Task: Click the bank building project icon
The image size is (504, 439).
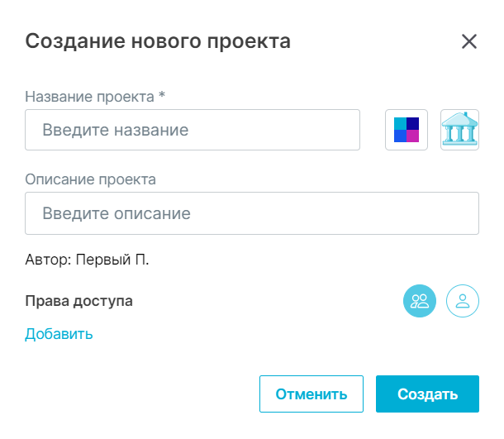Action: [459, 130]
